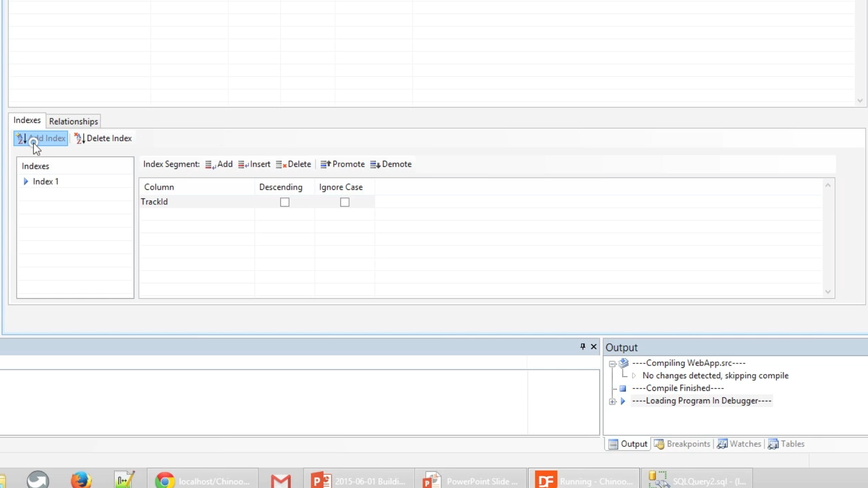Insert an index segment

tap(255, 164)
